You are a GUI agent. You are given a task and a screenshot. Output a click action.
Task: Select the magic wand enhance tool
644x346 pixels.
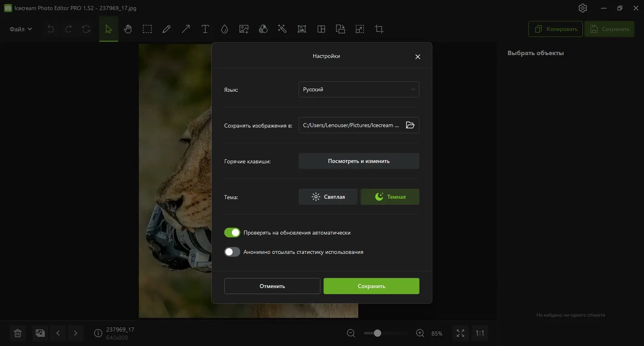[x=283, y=29]
